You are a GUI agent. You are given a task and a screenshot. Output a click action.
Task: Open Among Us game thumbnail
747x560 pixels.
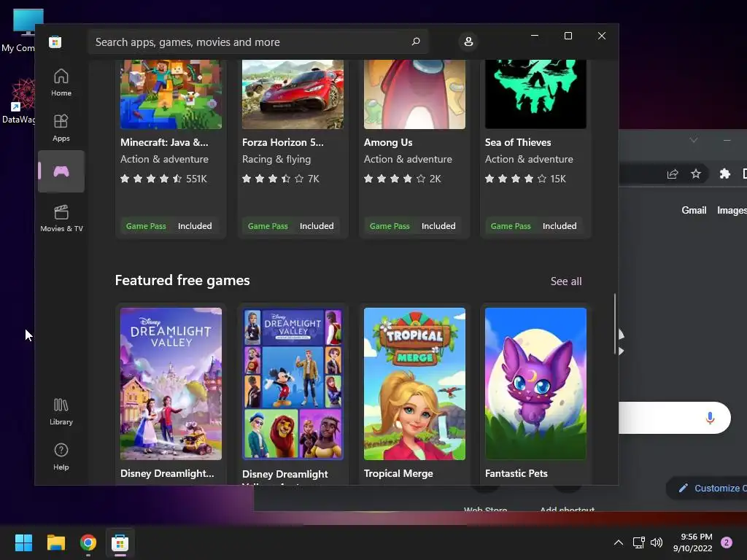[x=414, y=94]
